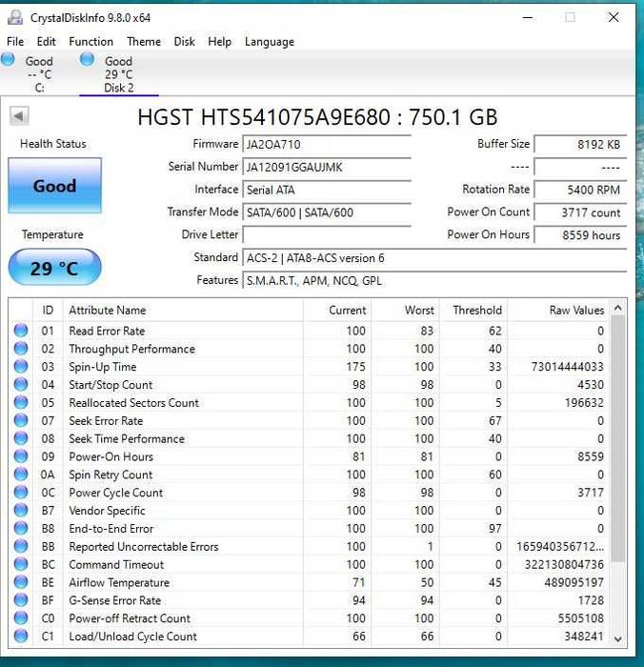Click the Health Status label
Image resolution: width=644 pixels, height=667 pixels.
pyautogui.click(x=53, y=144)
